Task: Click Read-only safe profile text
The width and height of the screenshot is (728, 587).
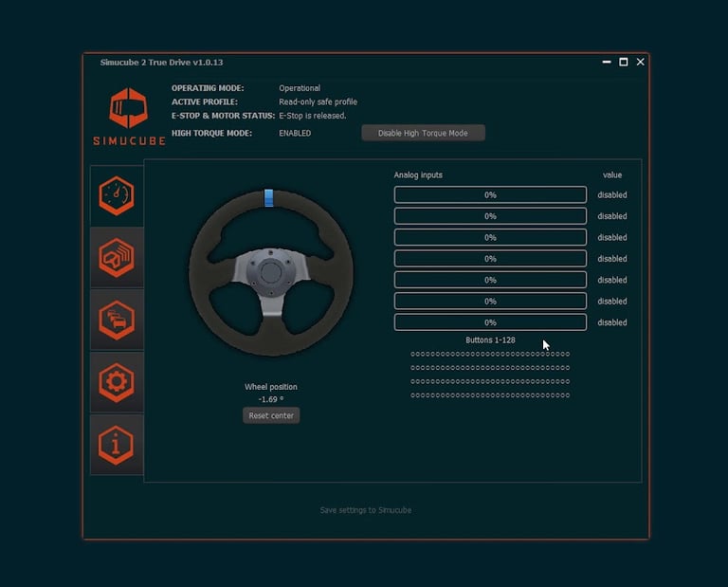Action: pos(318,101)
